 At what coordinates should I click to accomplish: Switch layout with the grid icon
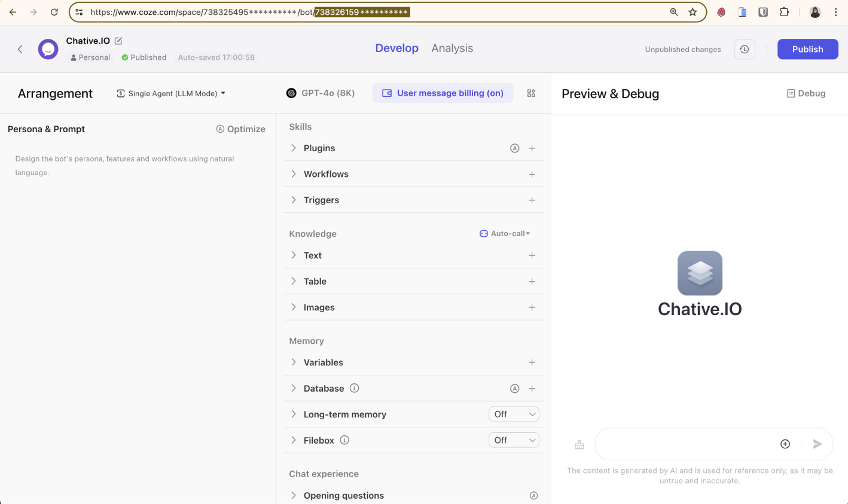coord(531,93)
